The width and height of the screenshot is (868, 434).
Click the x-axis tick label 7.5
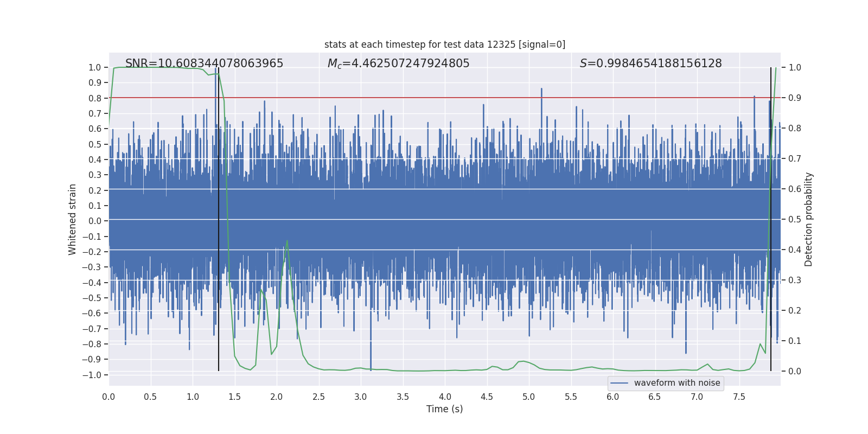click(739, 397)
